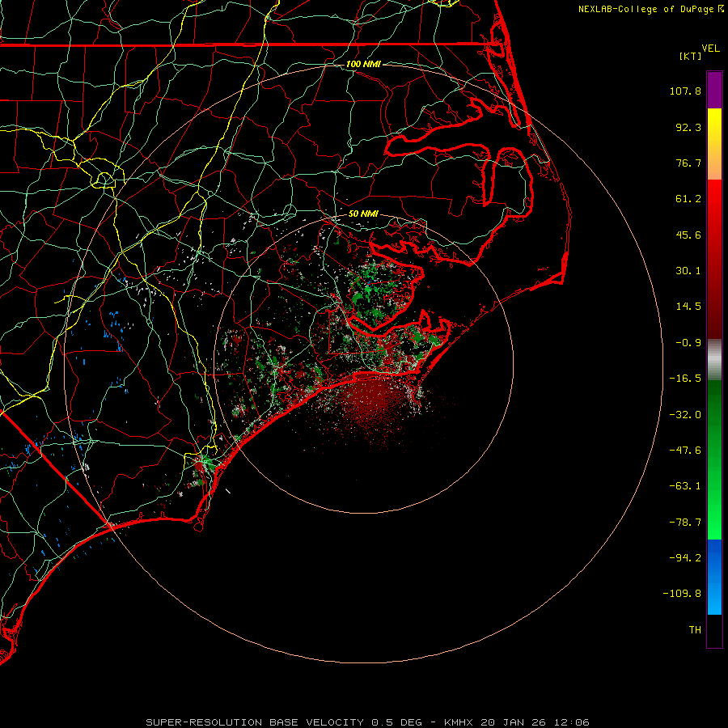Click the 107.8 velocity scale value
Image resolution: width=728 pixels, height=728 pixels.
point(685,91)
